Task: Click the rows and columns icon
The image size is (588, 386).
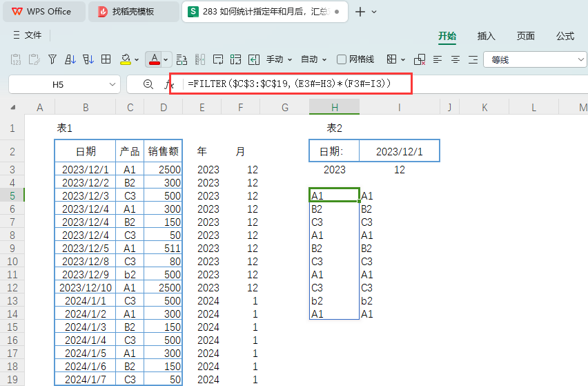Action: (182, 59)
